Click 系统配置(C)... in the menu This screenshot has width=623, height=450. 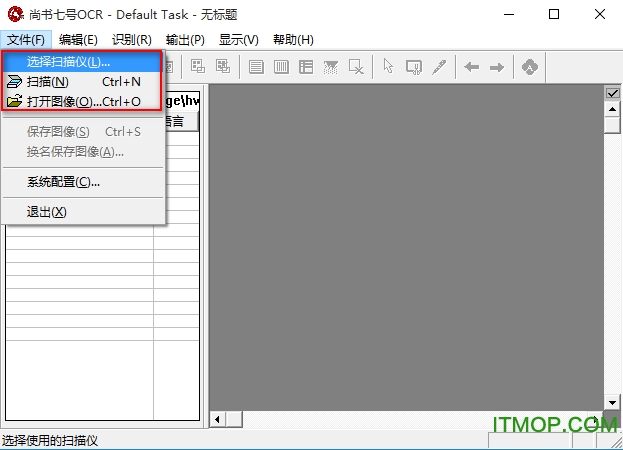pos(63,182)
